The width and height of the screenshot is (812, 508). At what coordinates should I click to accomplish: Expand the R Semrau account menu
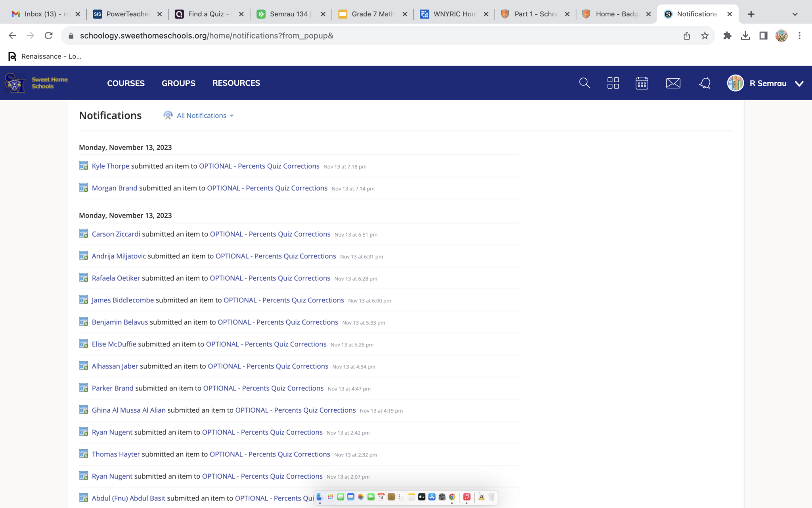(x=799, y=83)
